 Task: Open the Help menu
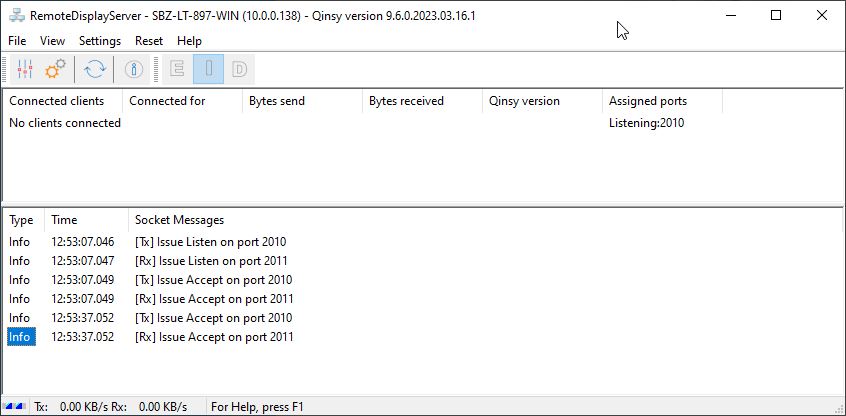[189, 41]
